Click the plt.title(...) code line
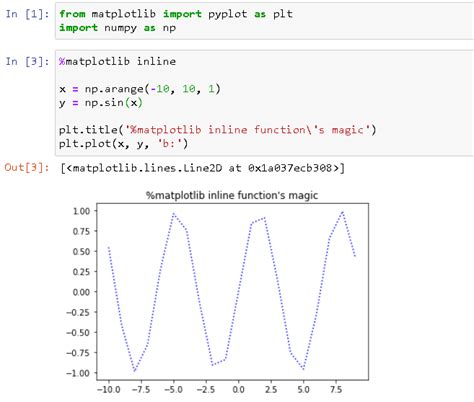The image size is (474, 402). pyautogui.click(x=218, y=130)
